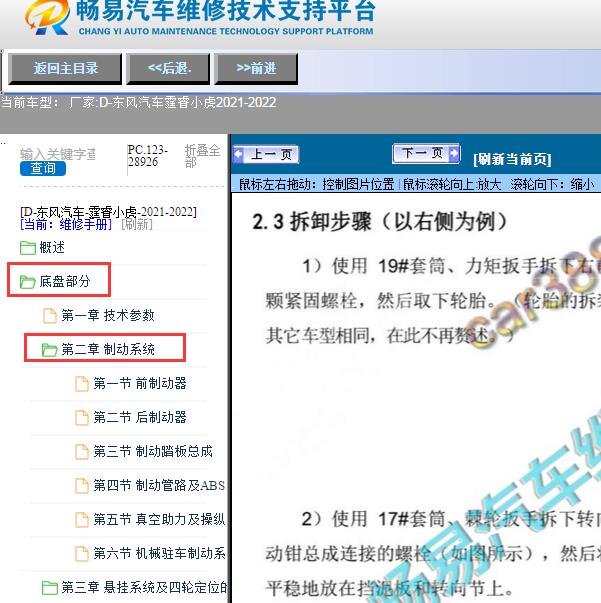The height and width of the screenshot is (603, 601).
Task: Click page icon of 第二节 后制动器
Action: tap(82, 418)
